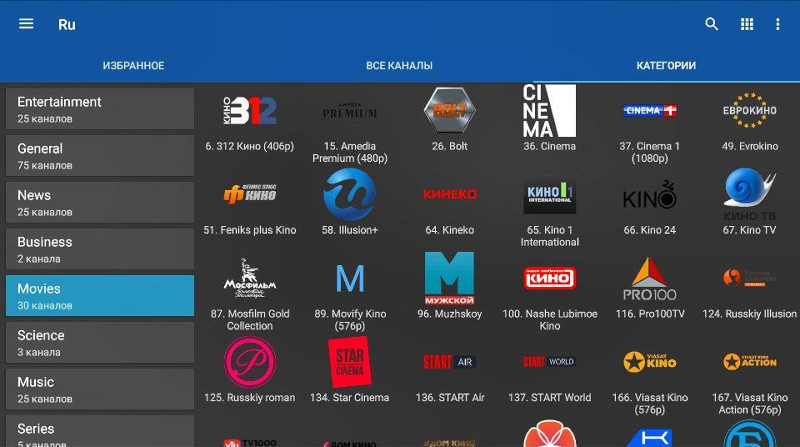This screenshot has height=447, width=800.
Task: Switch to the Избранное tab
Action: tap(133, 65)
